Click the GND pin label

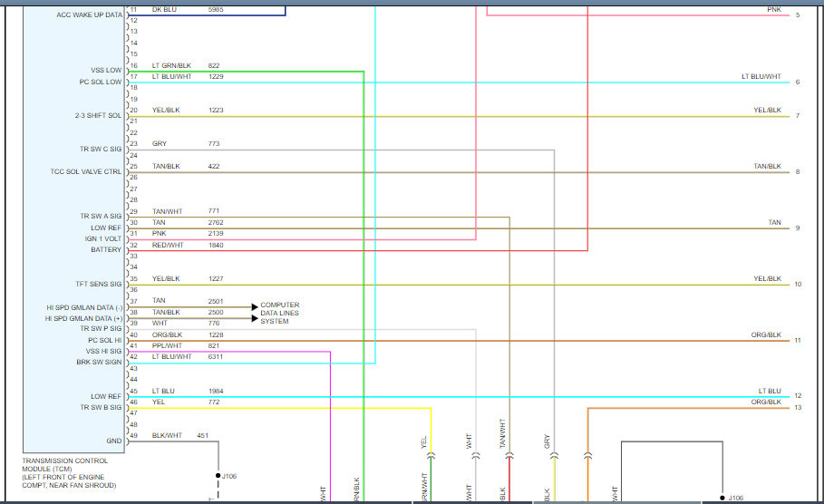click(x=114, y=441)
